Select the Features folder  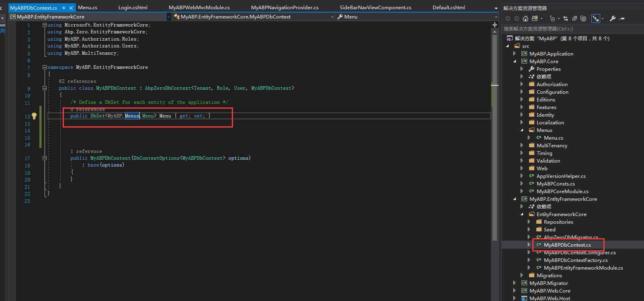[542, 107]
